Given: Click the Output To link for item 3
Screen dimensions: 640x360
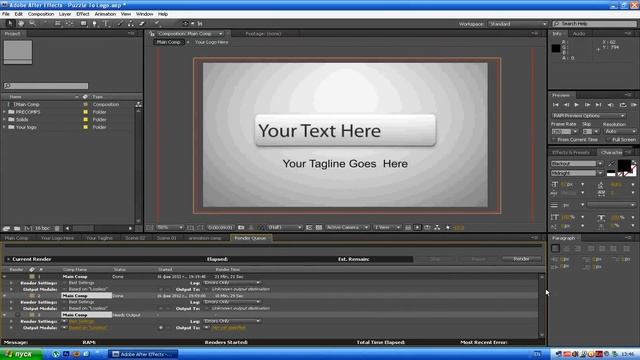Looking at the screenshot, I should point(229,328).
